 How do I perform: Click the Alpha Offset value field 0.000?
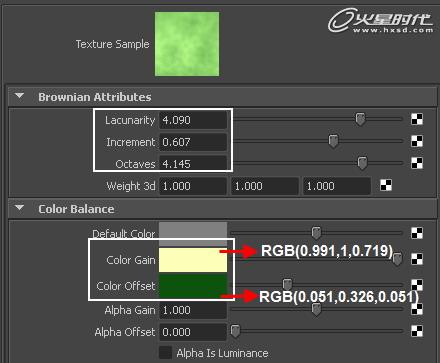click(x=193, y=332)
